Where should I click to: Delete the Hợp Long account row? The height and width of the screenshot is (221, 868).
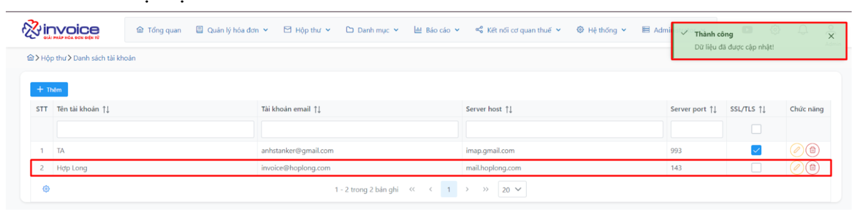tap(812, 167)
